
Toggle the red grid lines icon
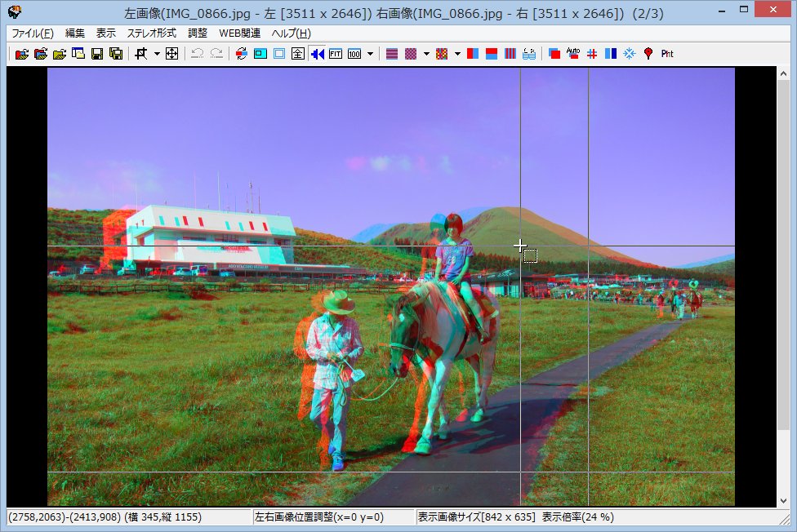592,54
